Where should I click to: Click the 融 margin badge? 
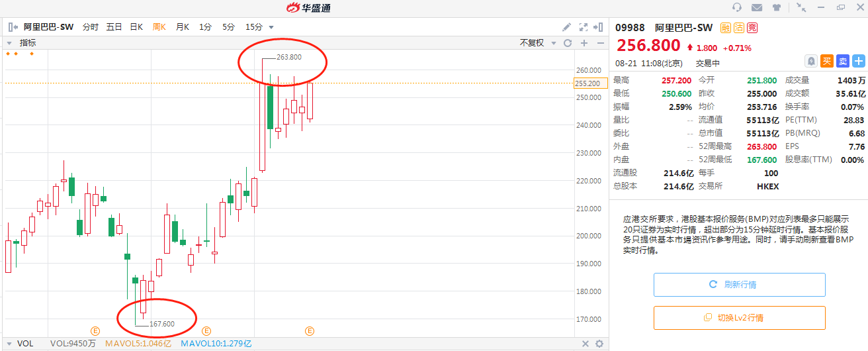726,28
